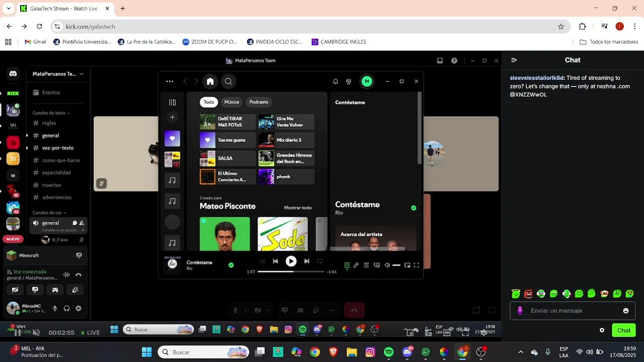Open Spotify notifications bell
This screenshot has height=362, width=644.
click(336, 81)
